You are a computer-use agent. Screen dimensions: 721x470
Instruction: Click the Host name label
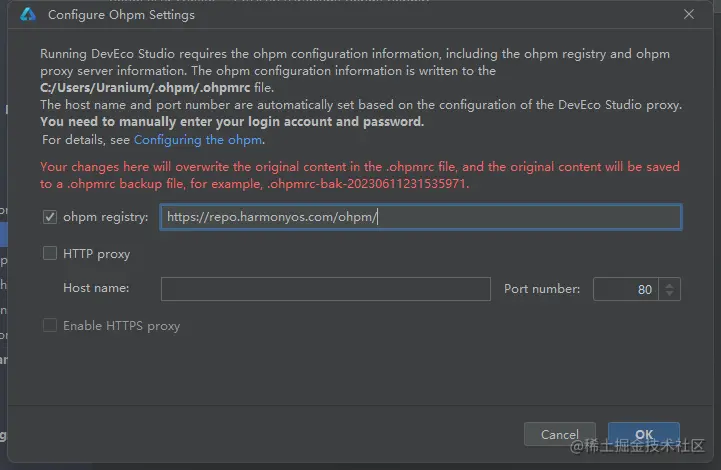pyautogui.click(x=96, y=288)
